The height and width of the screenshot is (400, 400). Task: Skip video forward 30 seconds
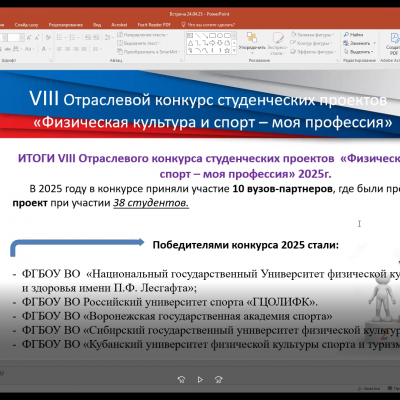click(219, 379)
